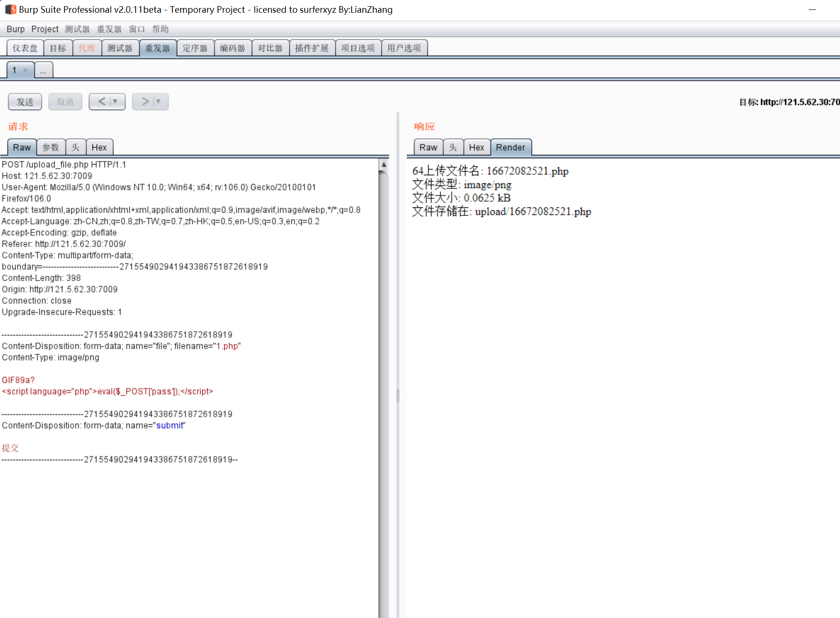The height and width of the screenshot is (618, 840).
Task: Click the 目标 http://121.5.62.30 target label
Action: click(x=789, y=102)
